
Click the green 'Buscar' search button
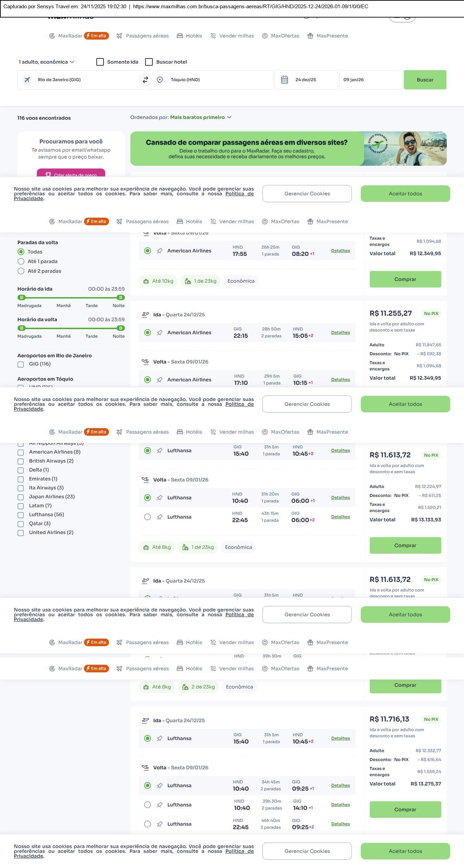(425, 80)
